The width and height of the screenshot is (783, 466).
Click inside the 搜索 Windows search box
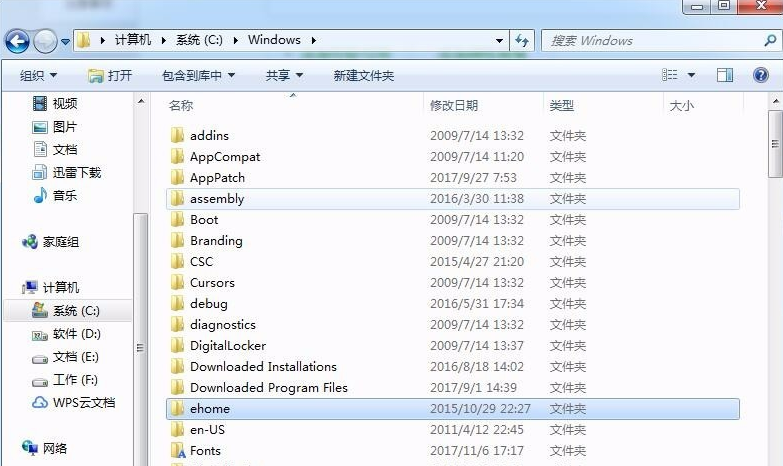pyautogui.click(x=650, y=41)
